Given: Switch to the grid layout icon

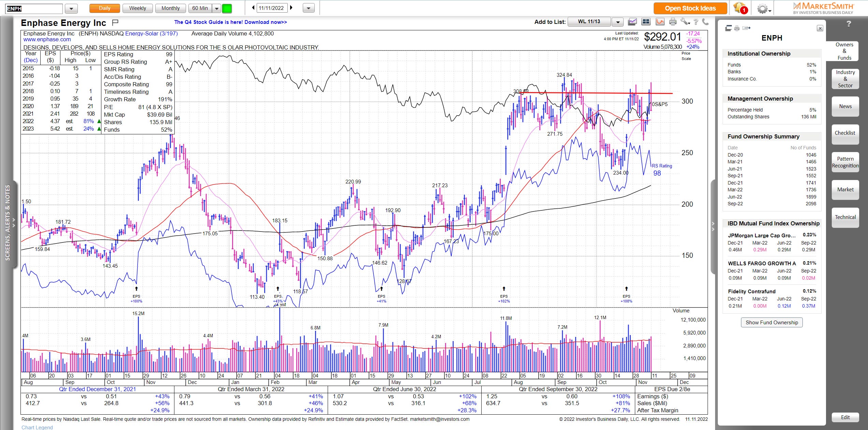Looking at the screenshot, I should [x=646, y=22].
